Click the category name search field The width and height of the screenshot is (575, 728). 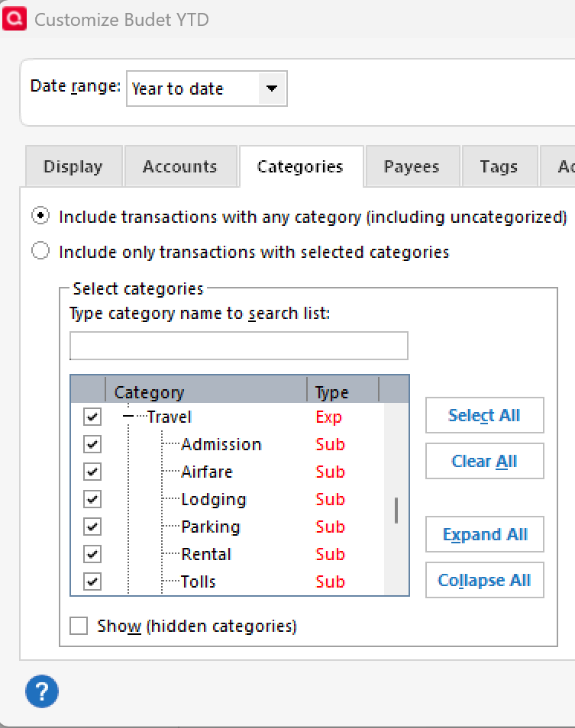(x=238, y=346)
